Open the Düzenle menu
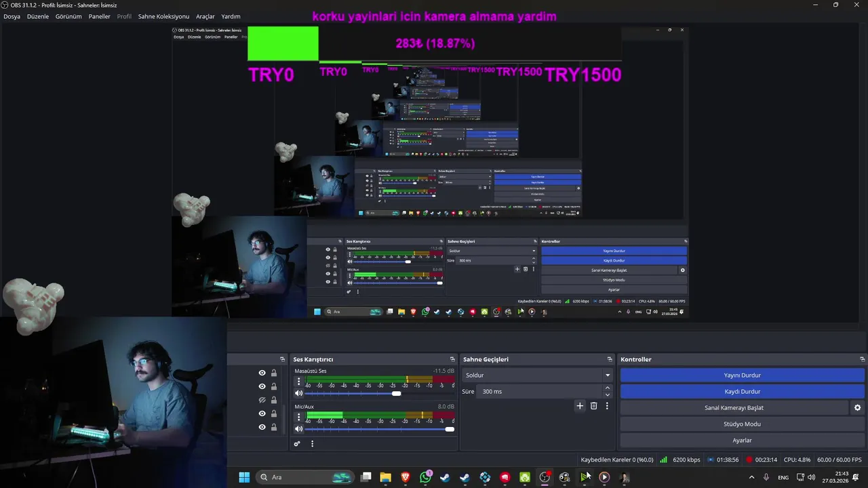 [x=38, y=16]
